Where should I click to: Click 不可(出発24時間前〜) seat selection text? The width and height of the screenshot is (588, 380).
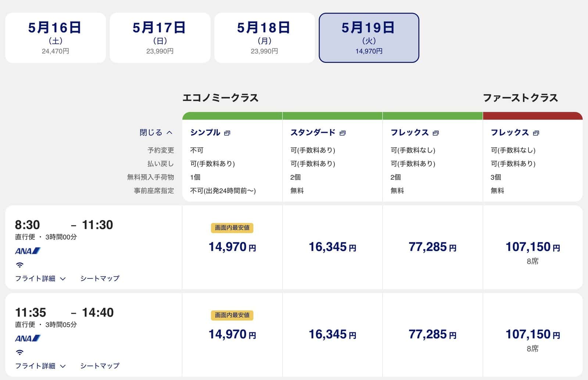[x=223, y=191]
